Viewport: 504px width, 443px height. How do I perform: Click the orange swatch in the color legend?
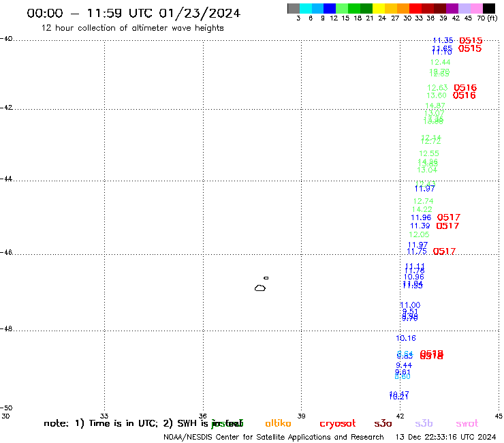403,8
